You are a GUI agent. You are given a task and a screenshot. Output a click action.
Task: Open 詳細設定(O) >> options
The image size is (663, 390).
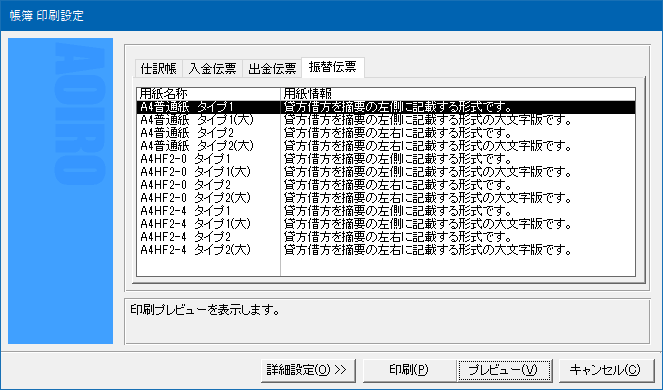(x=308, y=370)
